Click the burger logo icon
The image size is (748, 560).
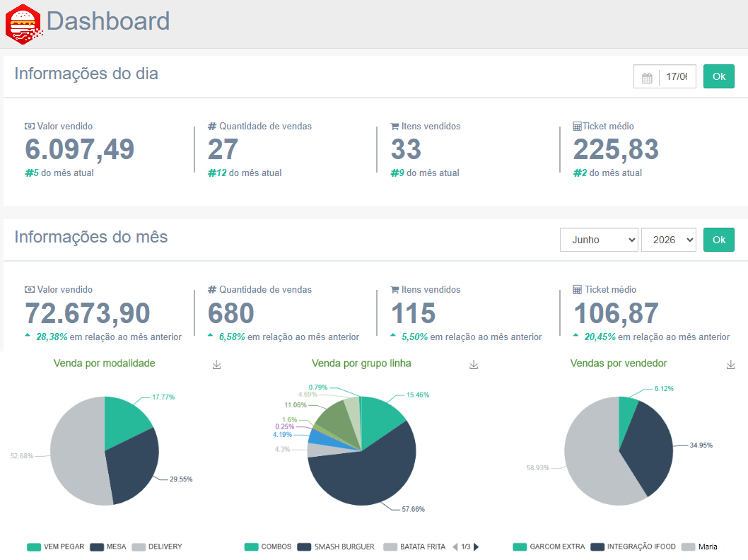coord(24,24)
